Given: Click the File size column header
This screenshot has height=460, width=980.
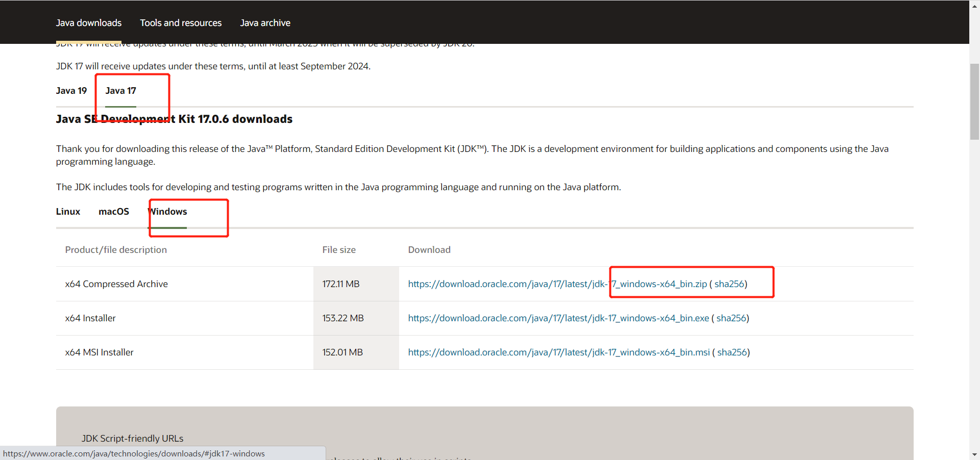Looking at the screenshot, I should (x=339, y=250).
